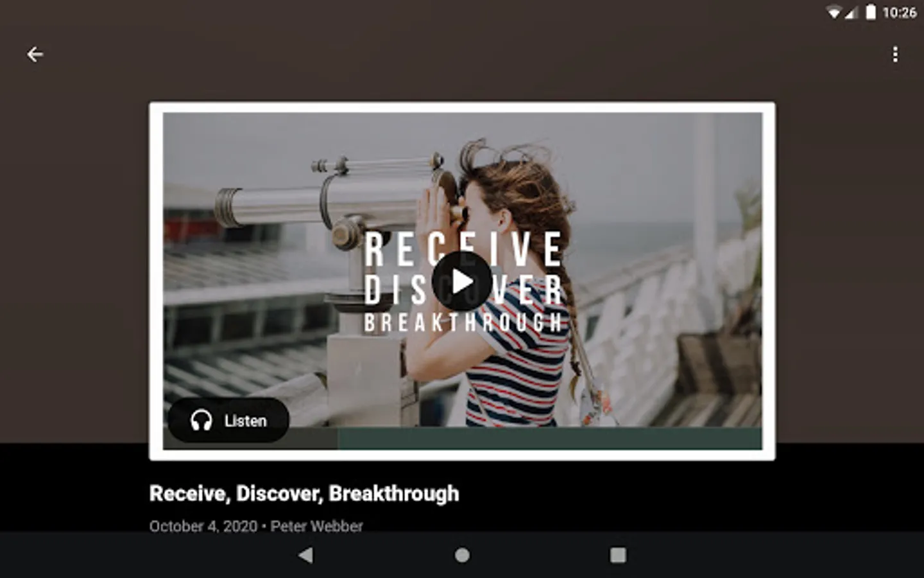Select the date and speaker line

click(x=256, y=526)
